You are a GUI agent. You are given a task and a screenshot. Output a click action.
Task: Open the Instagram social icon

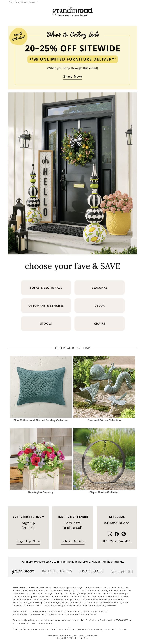pyautogui.click(x=110, y=534)
